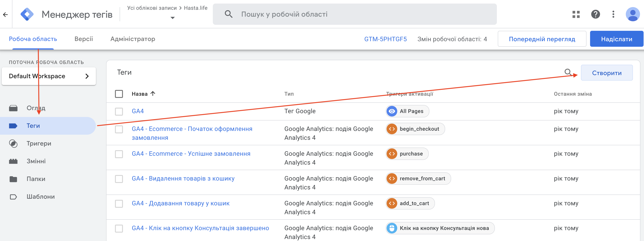Toggle the select-all tags checkbox
The height and width of the screenshot is (241, 644).
tap(119, 94)
